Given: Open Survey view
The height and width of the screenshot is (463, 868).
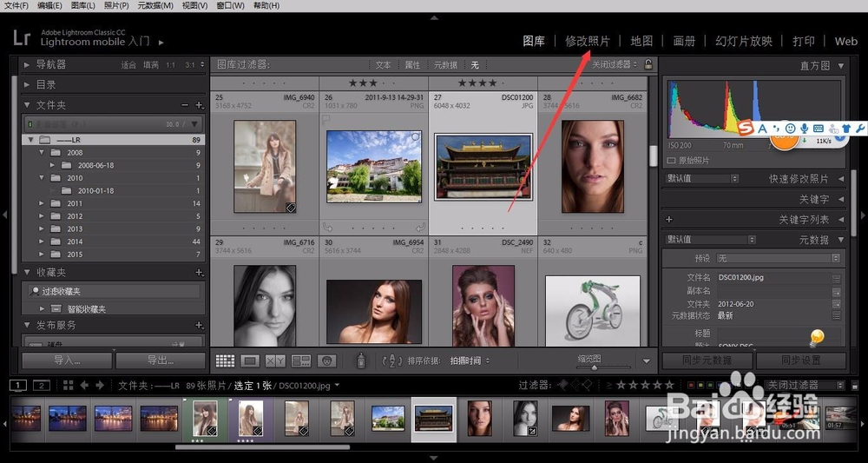Looking at the screenshot, I should point(301,361).
